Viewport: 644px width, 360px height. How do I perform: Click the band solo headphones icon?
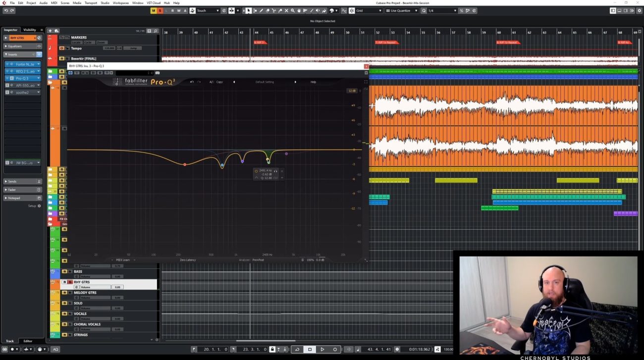tap(275, 171)
